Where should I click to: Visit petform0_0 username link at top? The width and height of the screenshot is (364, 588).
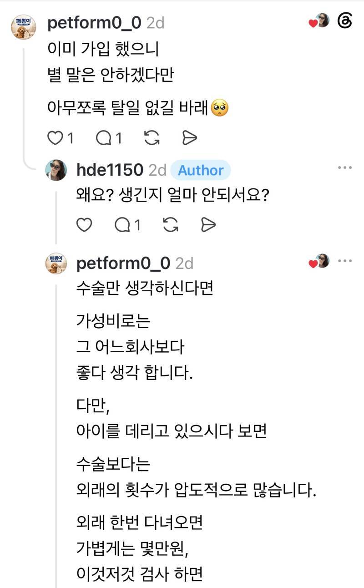(x=94, y=23)
